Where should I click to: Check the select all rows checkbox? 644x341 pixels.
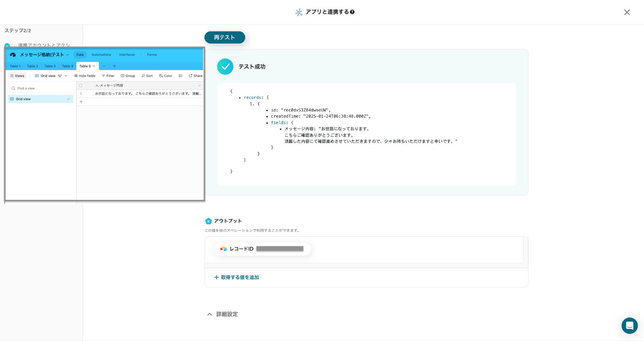point(81,85)
